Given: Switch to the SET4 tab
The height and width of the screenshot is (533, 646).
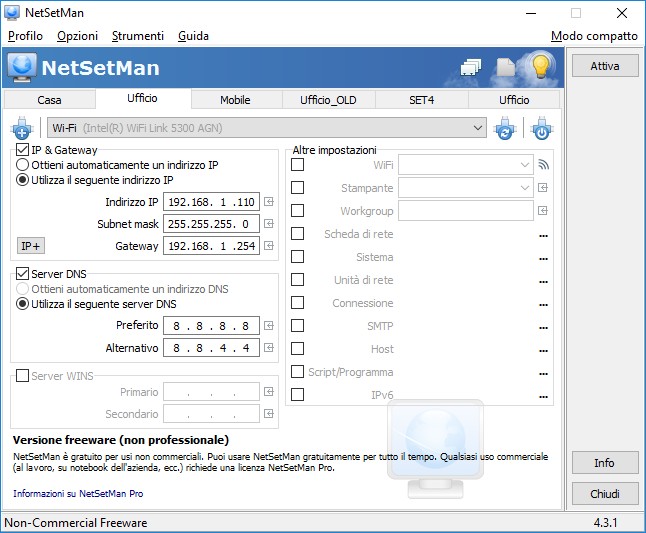Looking at the screenshot, I should point(421,100).
